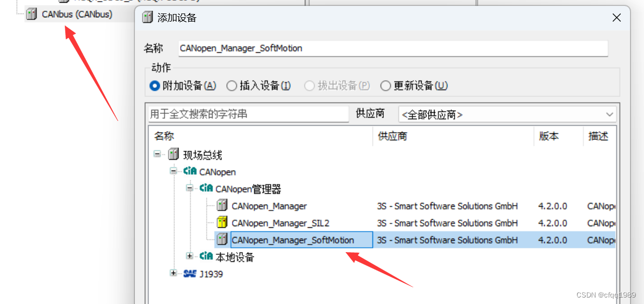Click the CiA icon beside 本地设备

pos(206,256)
